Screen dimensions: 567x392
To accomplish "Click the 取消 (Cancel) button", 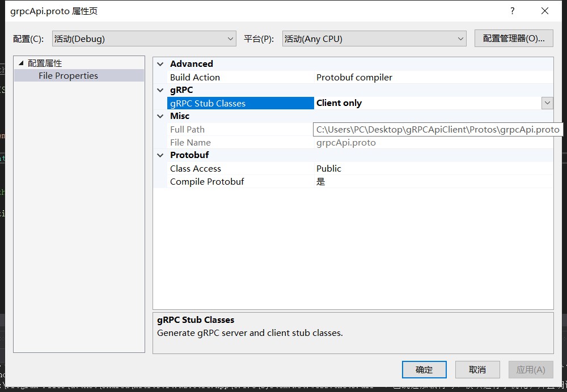I will (477, 369).
